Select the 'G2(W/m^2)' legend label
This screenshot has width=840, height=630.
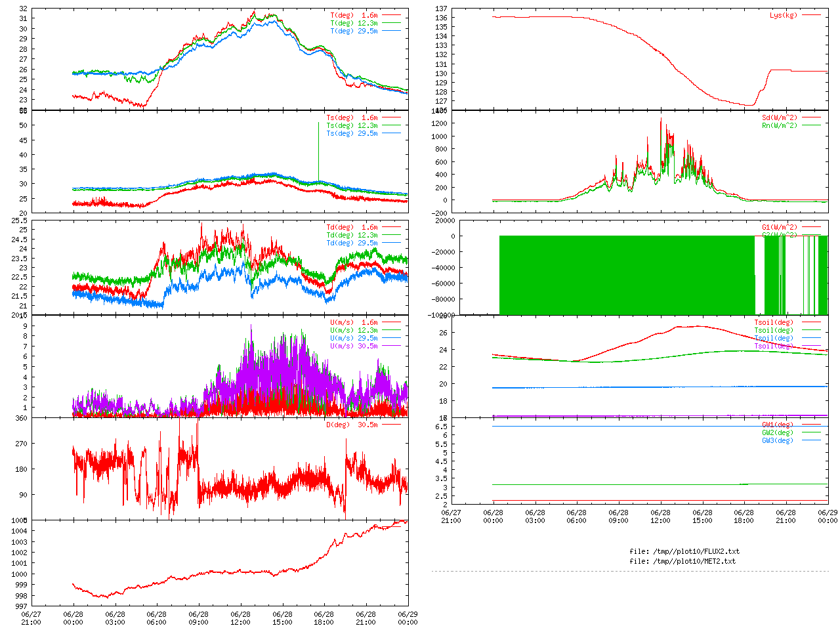point(780,235)
